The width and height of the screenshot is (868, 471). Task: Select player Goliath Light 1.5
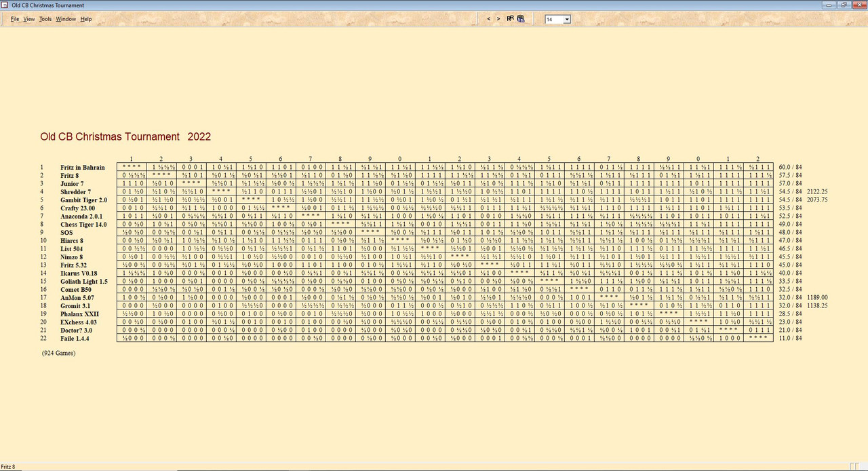[84, 282]
